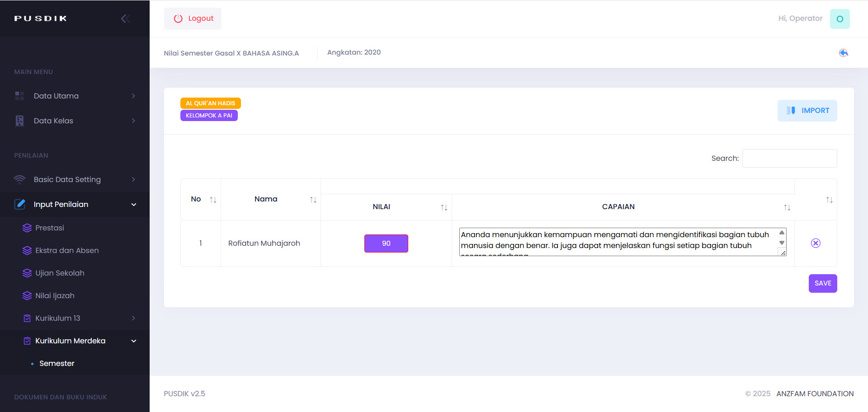Open the Ekstra dan Absen page
The width and height of the screenshot is (868, 412).
point(67,250)
